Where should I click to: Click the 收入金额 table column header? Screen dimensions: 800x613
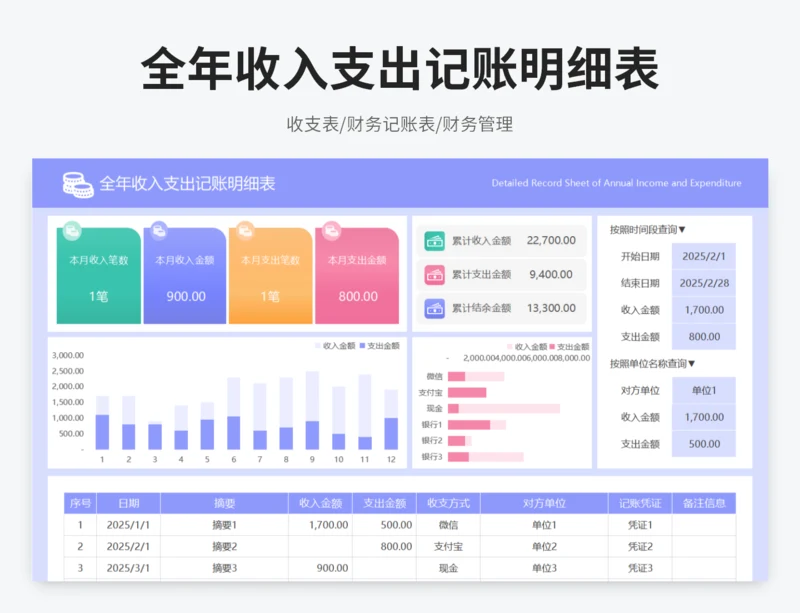coord(320,503)
